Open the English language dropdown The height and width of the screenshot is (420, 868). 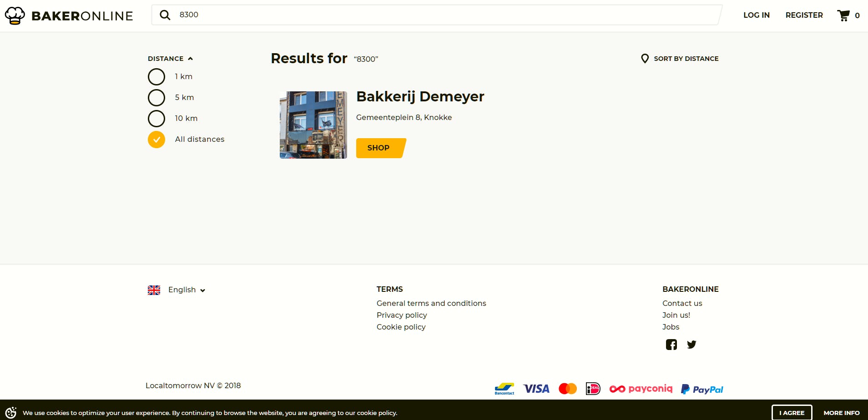187,290
